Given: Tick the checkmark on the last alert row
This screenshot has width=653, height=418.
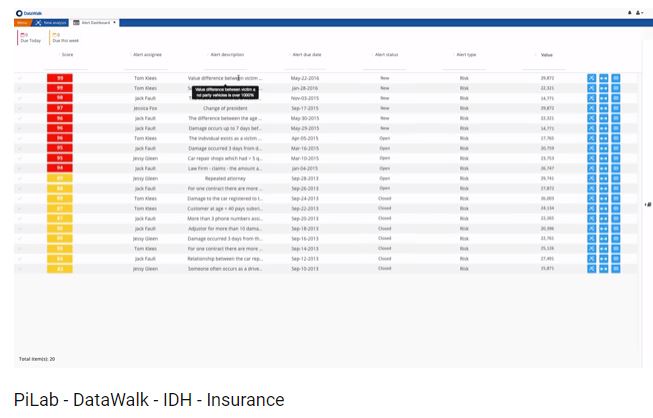Looking at the screenshot, I should (x=19, y=269).
